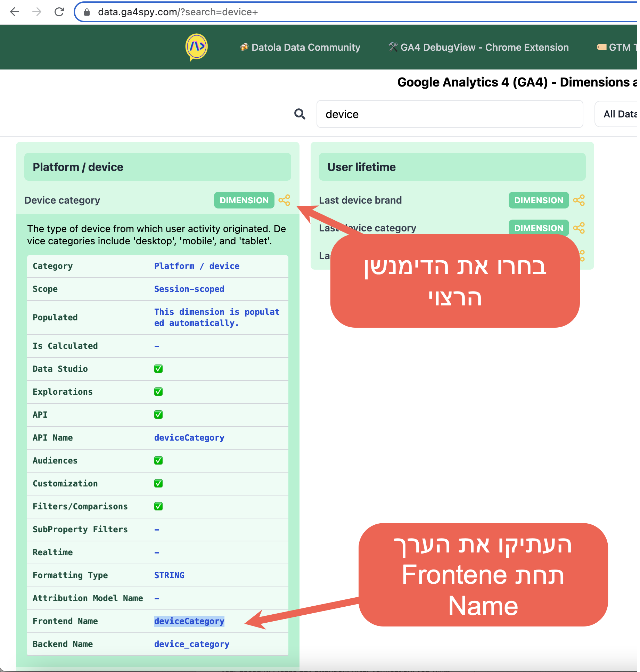Click the 'Backend Name' row label
This screenshot has height=672, width=640.
[63, 644]
